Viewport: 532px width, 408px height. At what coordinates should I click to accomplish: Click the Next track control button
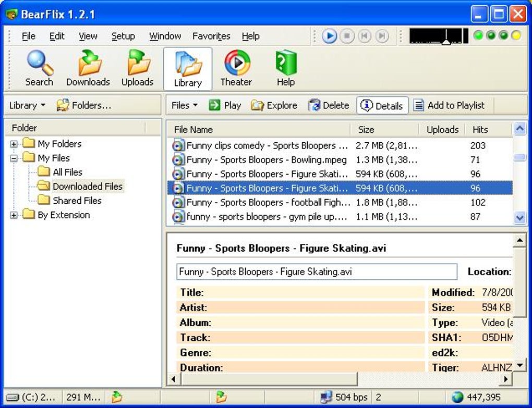(x=382, y=36)
